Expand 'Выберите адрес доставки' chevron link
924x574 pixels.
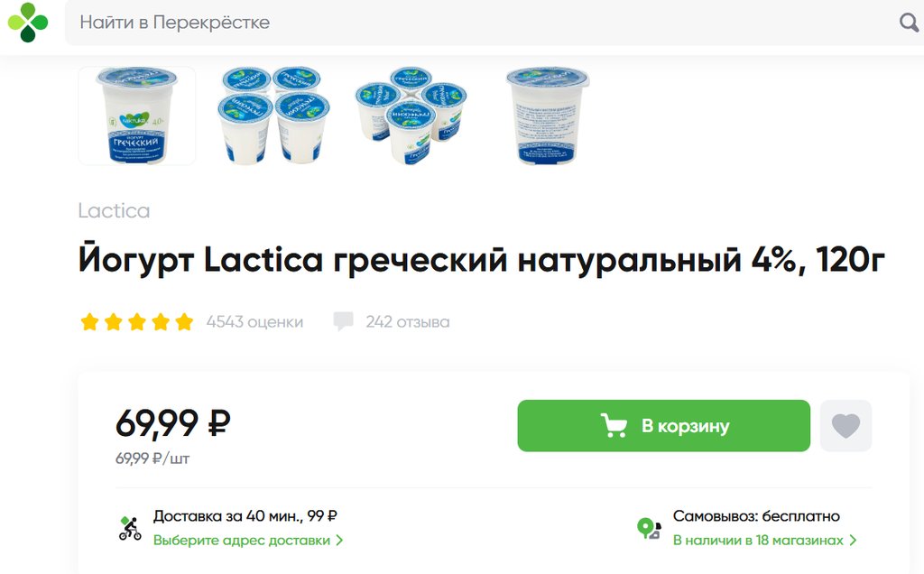(x=248, y=541)
